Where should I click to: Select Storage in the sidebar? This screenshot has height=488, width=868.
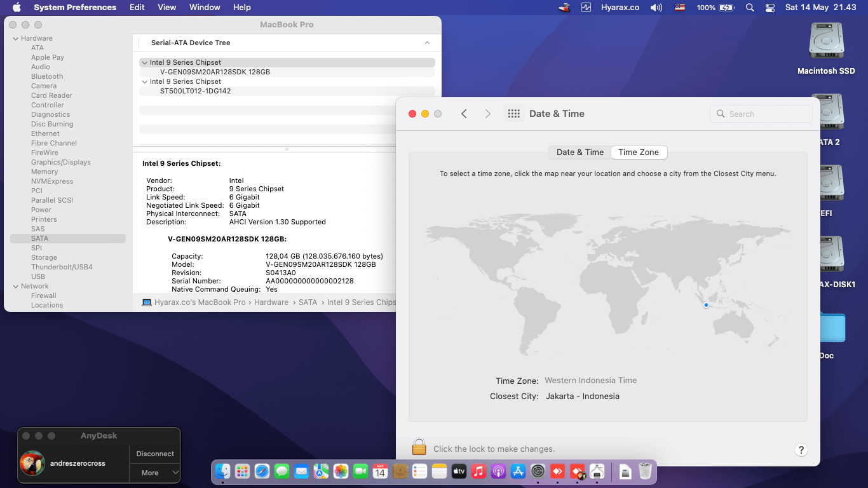coord(44,257)
